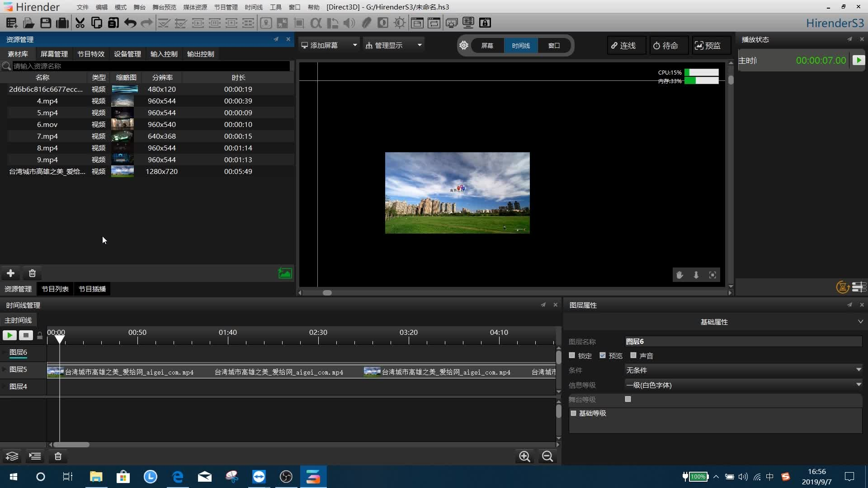Click the 待命 button
Image resolution: width=868 pixels, height=488 pixels.
[x=669, y=45]
